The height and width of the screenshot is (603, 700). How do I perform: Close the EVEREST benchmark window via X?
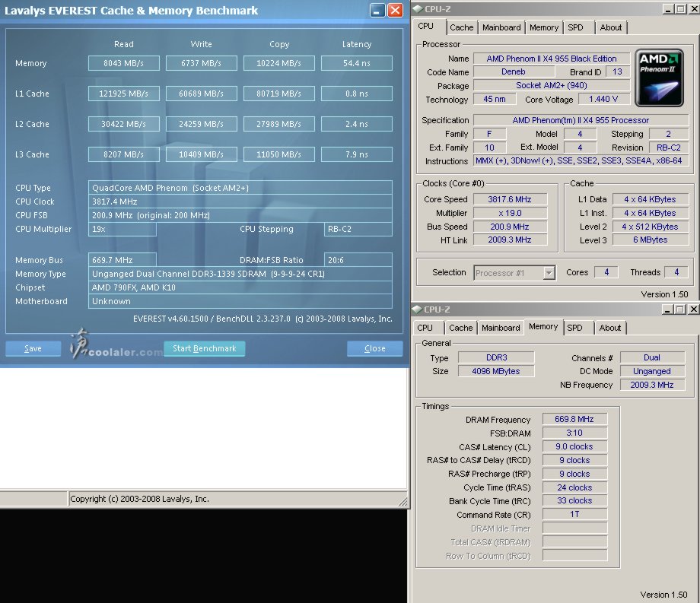(x=395, y=10)
